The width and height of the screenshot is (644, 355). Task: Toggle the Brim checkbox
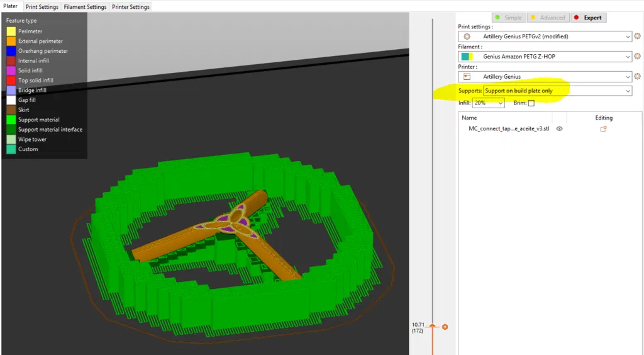tap(531, 103)
